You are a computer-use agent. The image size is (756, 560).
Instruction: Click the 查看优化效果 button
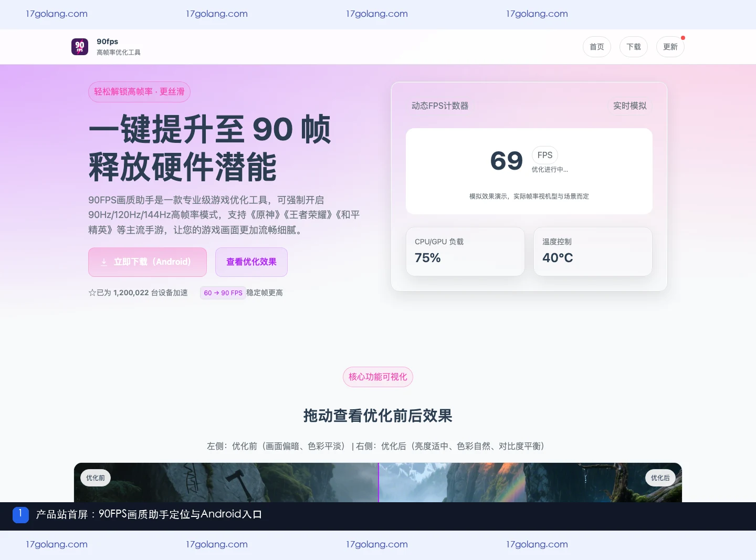[x=251, y=262]
